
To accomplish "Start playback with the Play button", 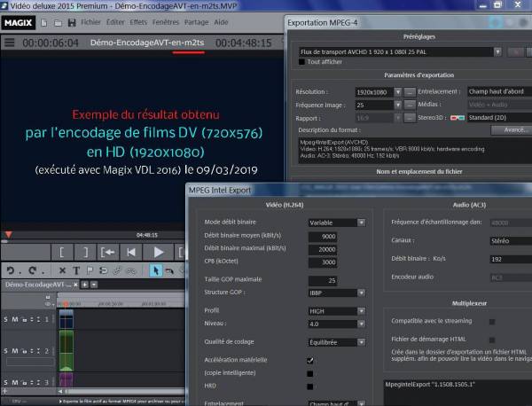I will click(x=158, y=252).
